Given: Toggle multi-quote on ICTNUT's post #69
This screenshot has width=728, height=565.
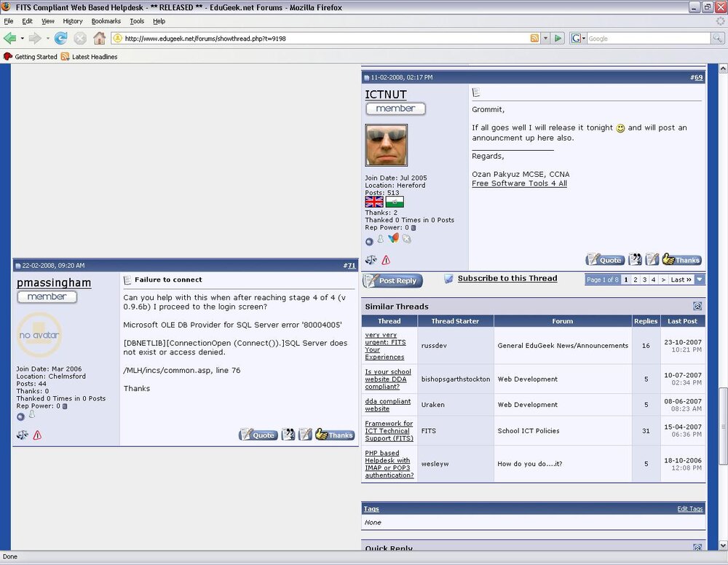Looking at the screenshot, I should tap(635, 259).
